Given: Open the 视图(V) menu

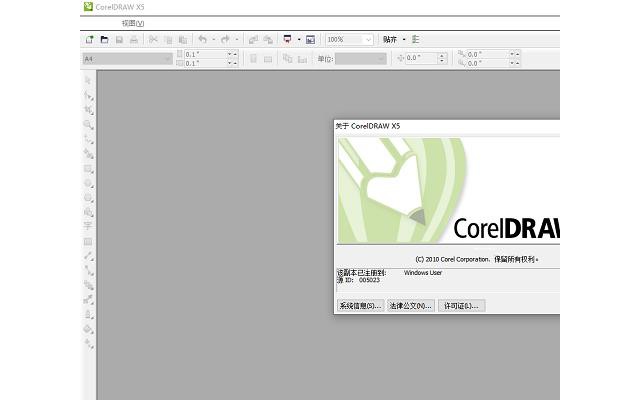Looking at the screenshot, I should tap(133, 23).
